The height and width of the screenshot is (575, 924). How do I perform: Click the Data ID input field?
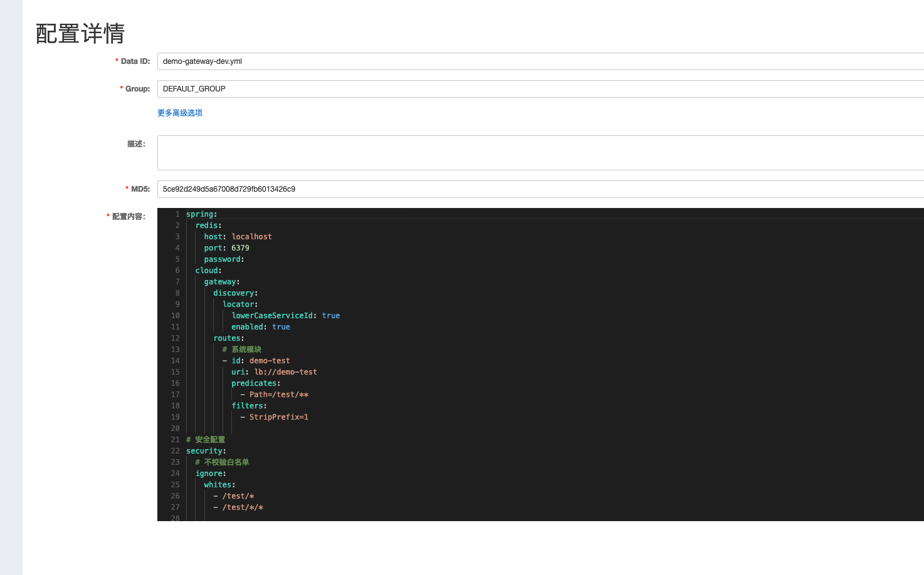[540, 61]
